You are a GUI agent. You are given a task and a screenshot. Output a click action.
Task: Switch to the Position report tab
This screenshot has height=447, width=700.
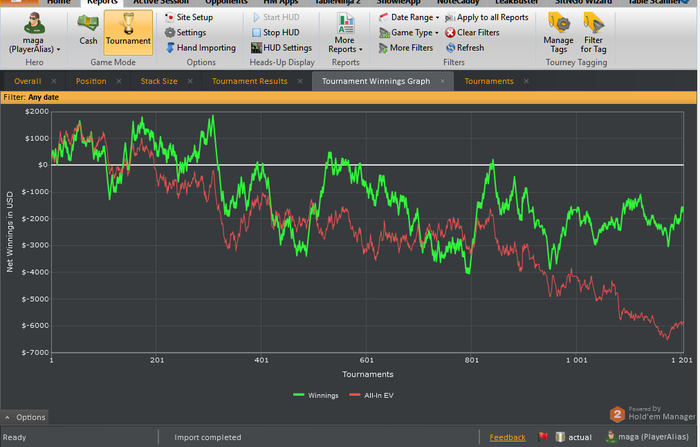(91, 81)
